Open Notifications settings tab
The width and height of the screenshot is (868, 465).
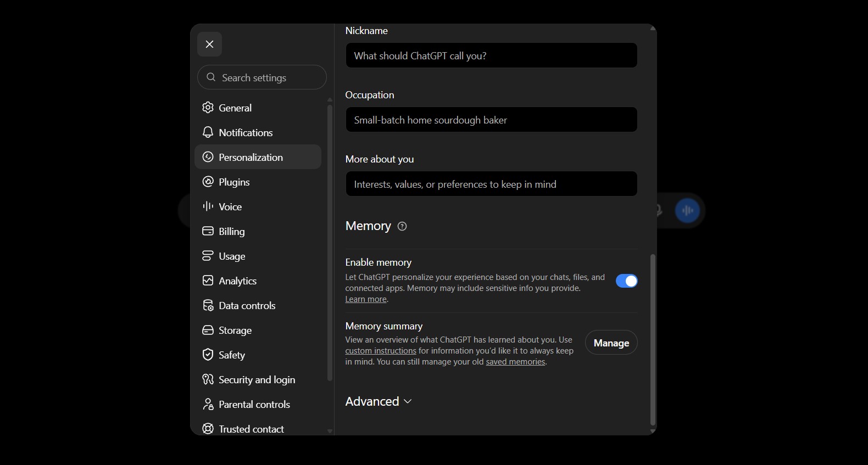(258, 132)
